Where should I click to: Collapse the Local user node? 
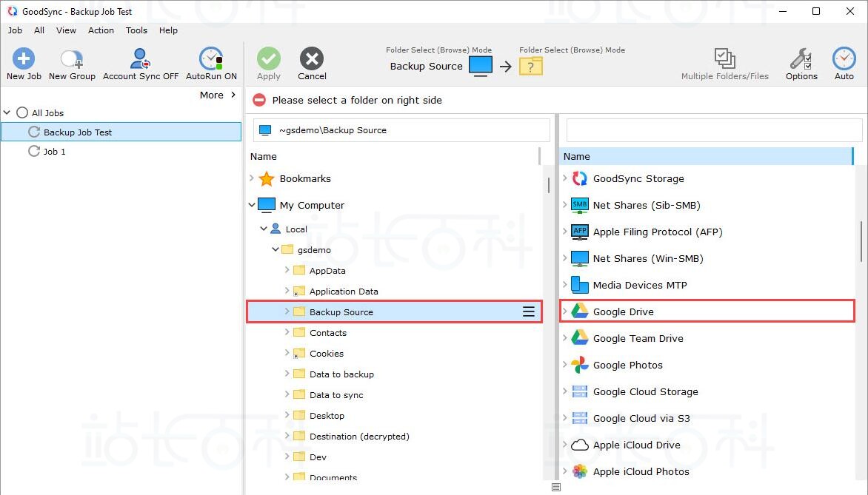tap(264, 229)
